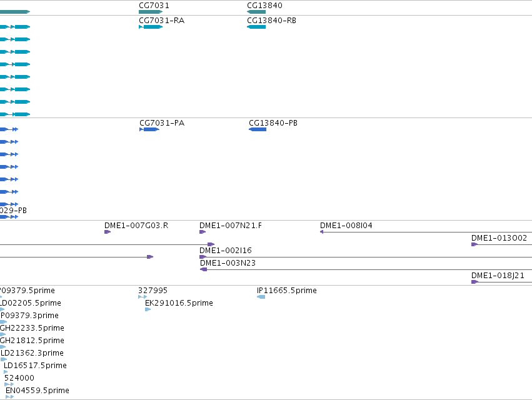Click the DME1-007G03.R label
532x400 pixels.
point(136,225)
